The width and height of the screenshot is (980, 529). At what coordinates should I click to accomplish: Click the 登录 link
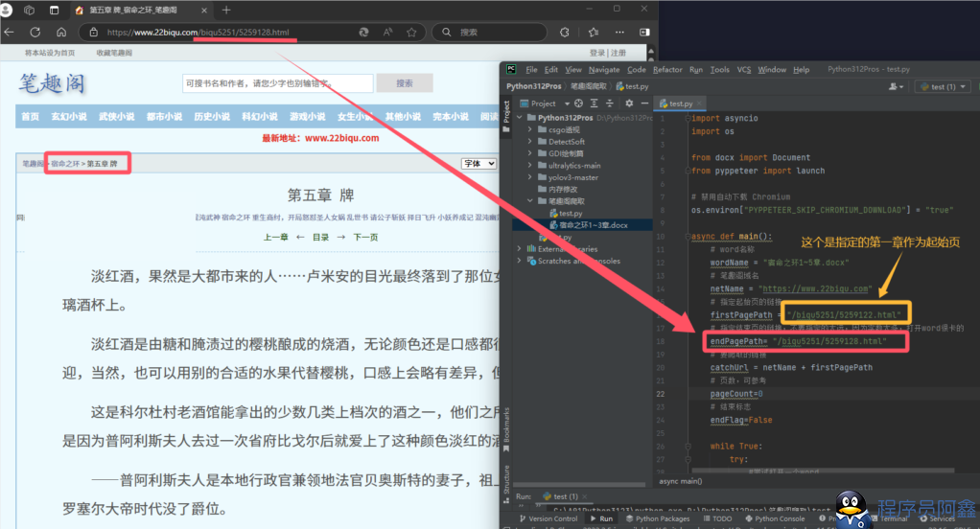point(596,53)
